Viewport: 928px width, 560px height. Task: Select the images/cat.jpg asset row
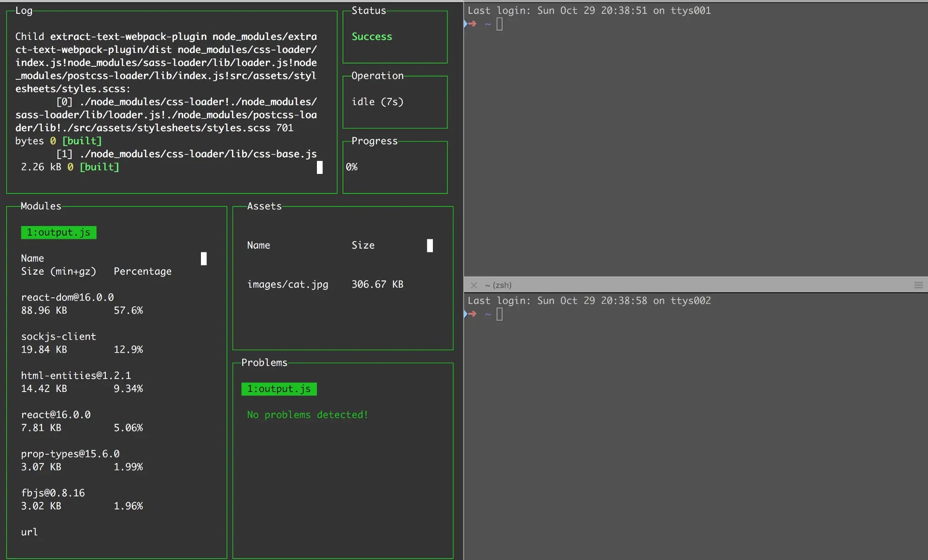tap(287, 284)
